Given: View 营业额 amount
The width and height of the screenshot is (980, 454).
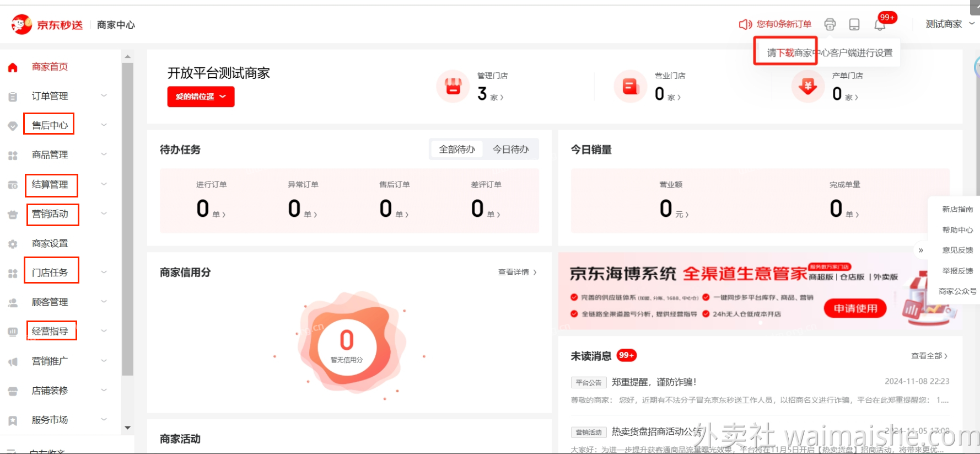Looking at the screenshot, I should point(674,209).
